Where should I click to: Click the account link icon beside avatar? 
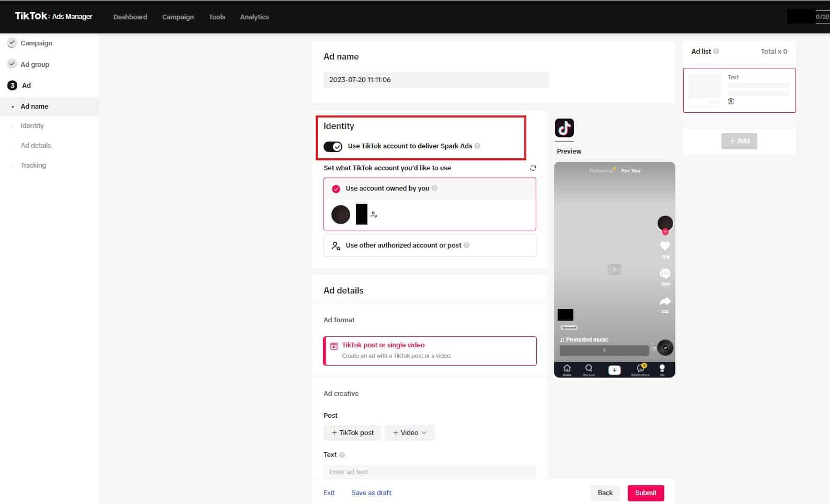pos(374,215)
